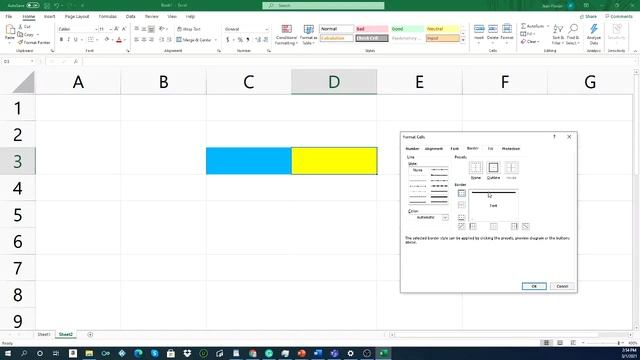
Task: Open the Font group dialog launcher
Action: pos(128,51)
